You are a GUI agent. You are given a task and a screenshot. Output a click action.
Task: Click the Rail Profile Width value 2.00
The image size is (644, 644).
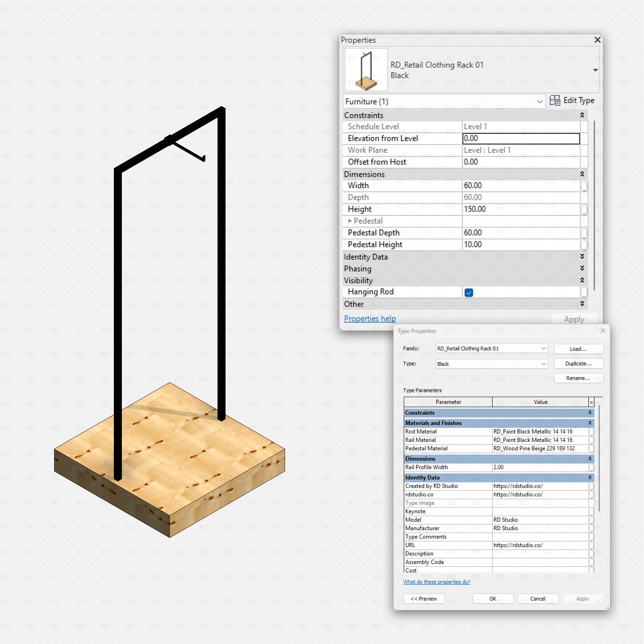point(540,467)
